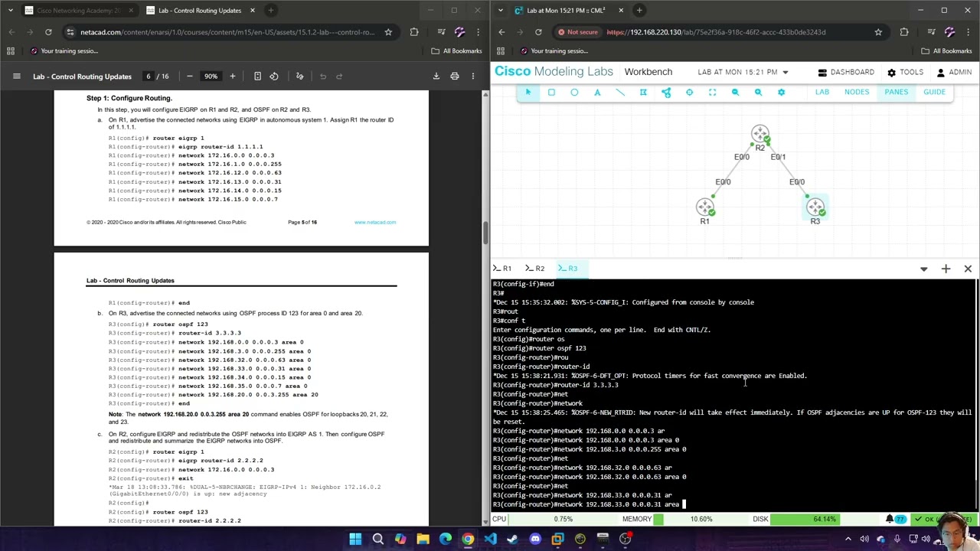
Task: Rotate the PDF counterclockwise
Action: pyautogui.click(x=274, y=76)
